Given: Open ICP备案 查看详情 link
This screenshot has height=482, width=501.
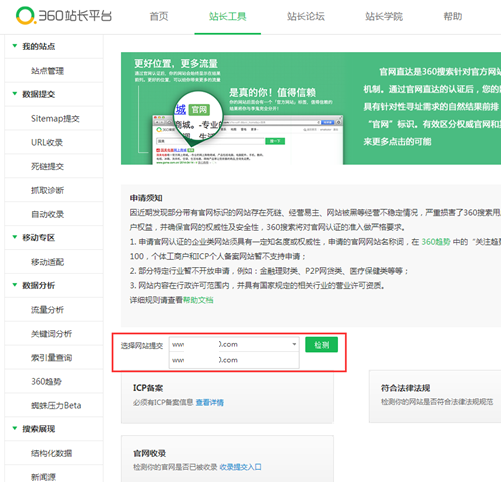Looking at the screenshot, I should tap(210, 402).
